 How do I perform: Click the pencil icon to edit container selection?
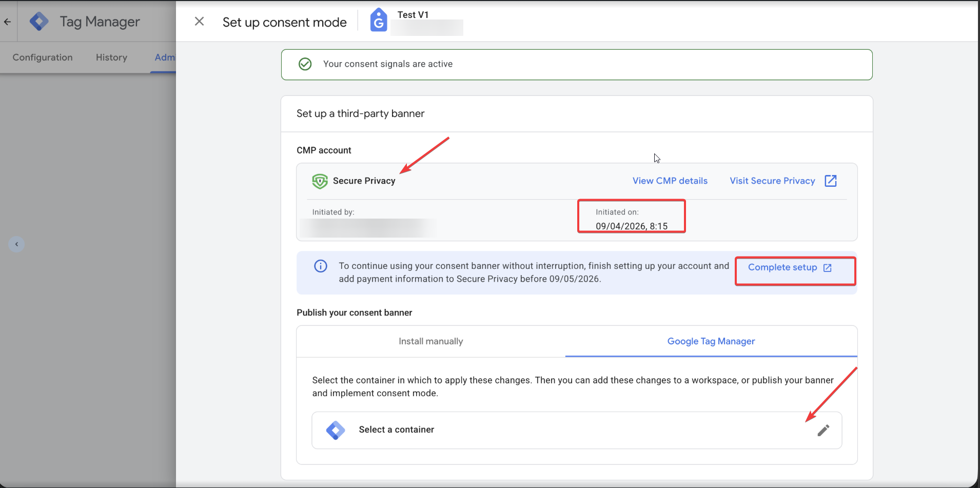(824, 430)
